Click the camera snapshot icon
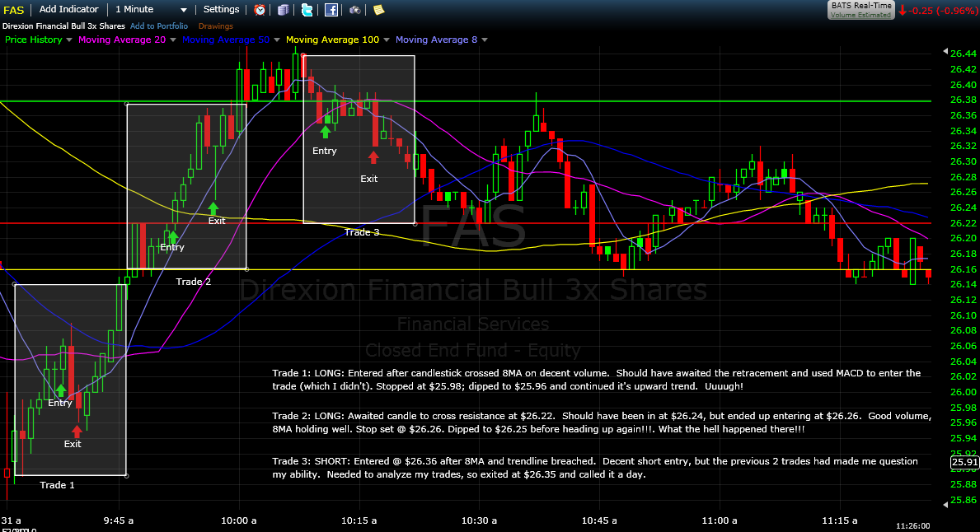Screen dimensions: 980x532 355,9
